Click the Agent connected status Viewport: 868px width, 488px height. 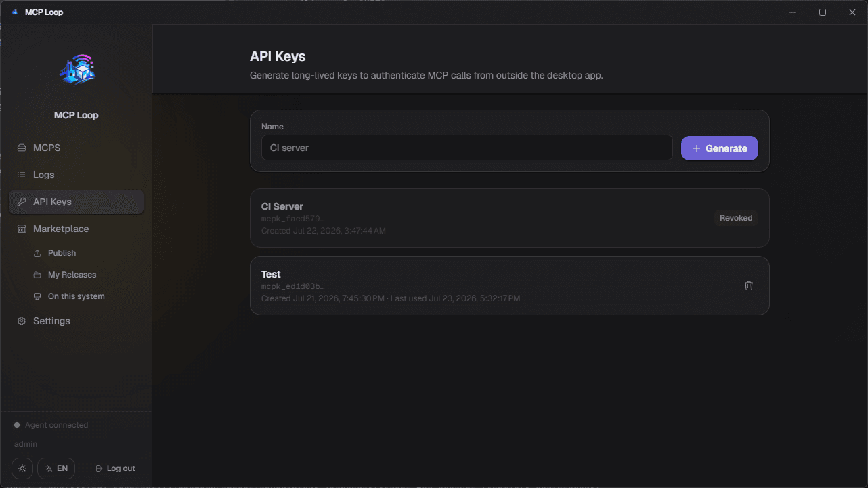click(51, 425)
